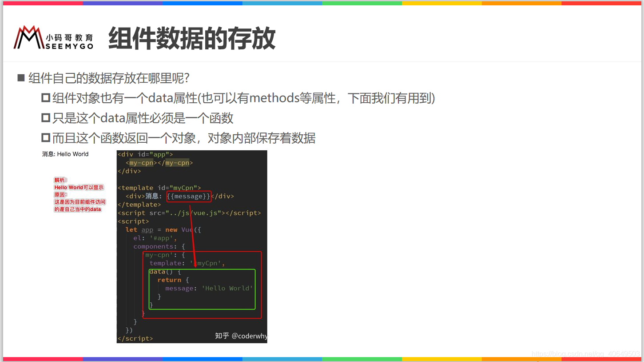The height and width of the screenshot is (362, 644).
Task: Click the final </script> closing tag line
Action: pos(135,338)
